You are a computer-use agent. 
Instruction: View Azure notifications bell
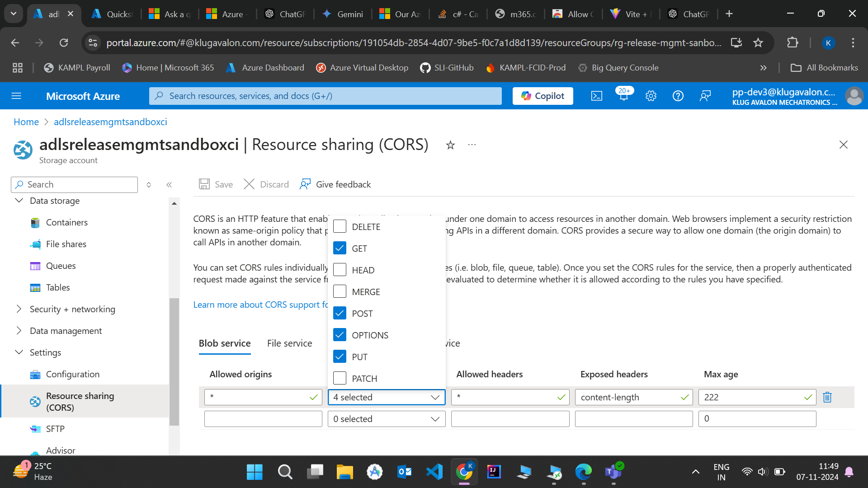(x=623, y=95)
